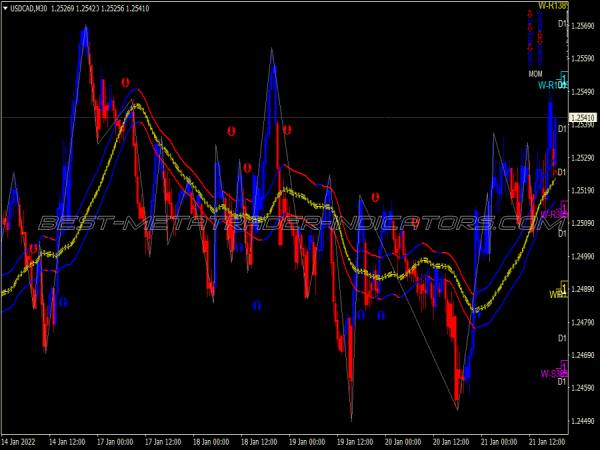Screen dimensions: 600x450
Task: Click the W-R138 weekly pivot label
Action: click(x=553, y=5)
